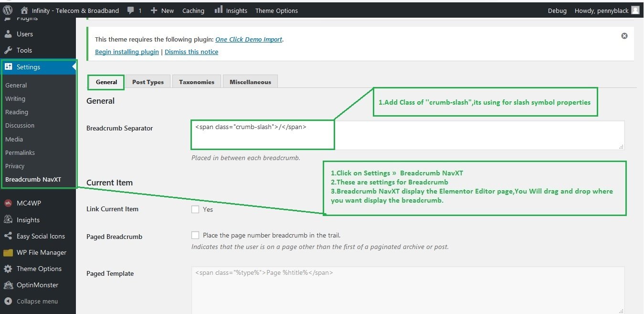Click Begin installing plugin link
This screenshot has height=314, width=644.
pos(127,52)
